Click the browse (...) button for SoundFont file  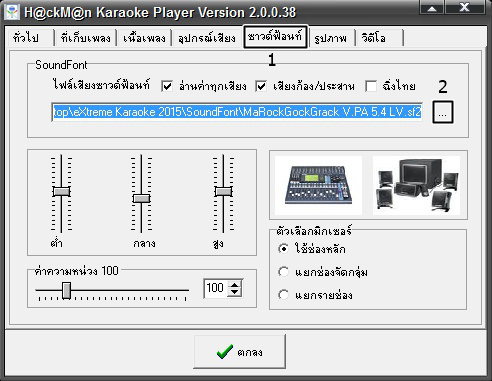click(443, 112)
